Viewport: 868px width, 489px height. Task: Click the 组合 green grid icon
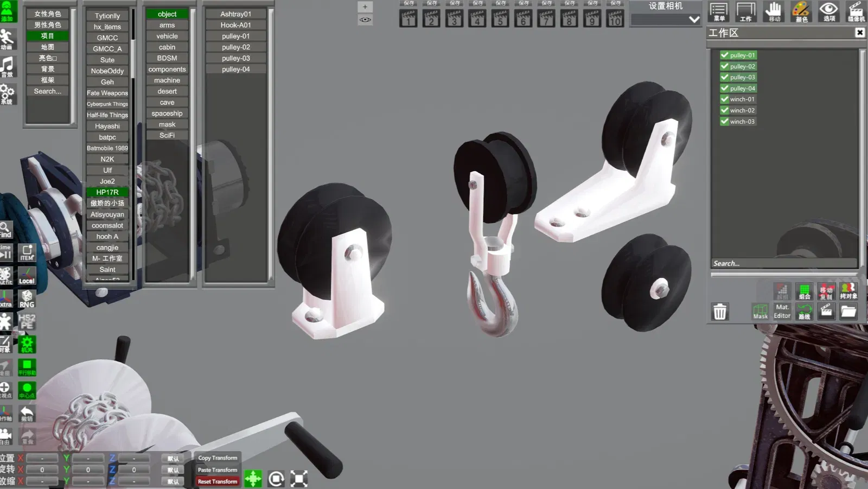[805, 291]
